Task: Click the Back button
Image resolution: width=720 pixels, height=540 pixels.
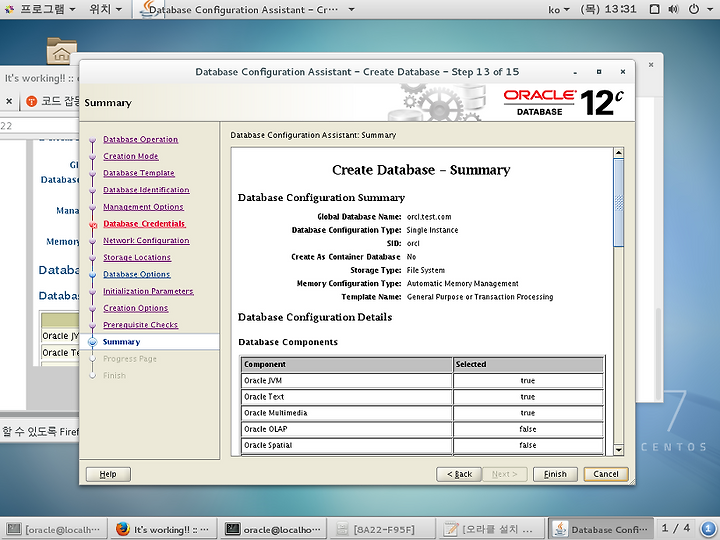Action: pyautogui.click(x=459, y=474)
